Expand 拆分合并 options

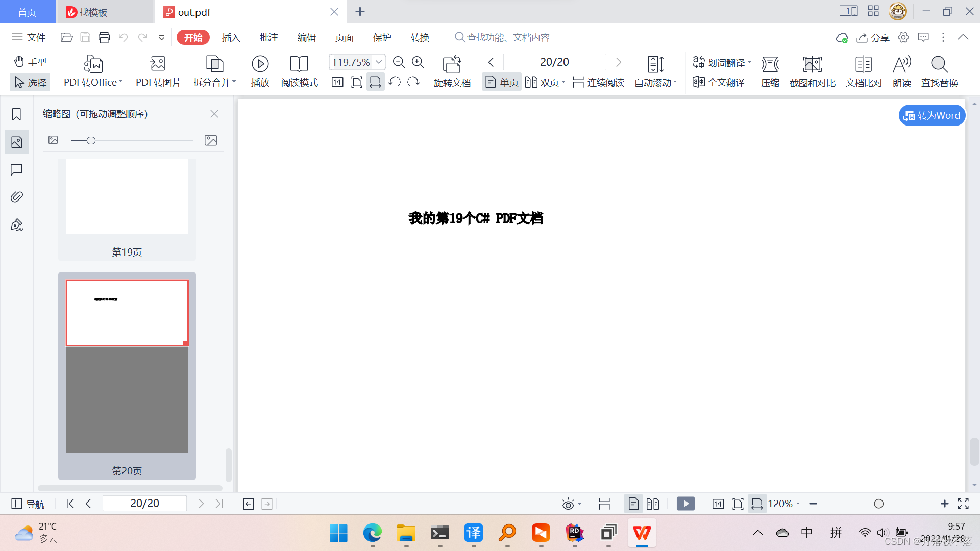point(214,71)
